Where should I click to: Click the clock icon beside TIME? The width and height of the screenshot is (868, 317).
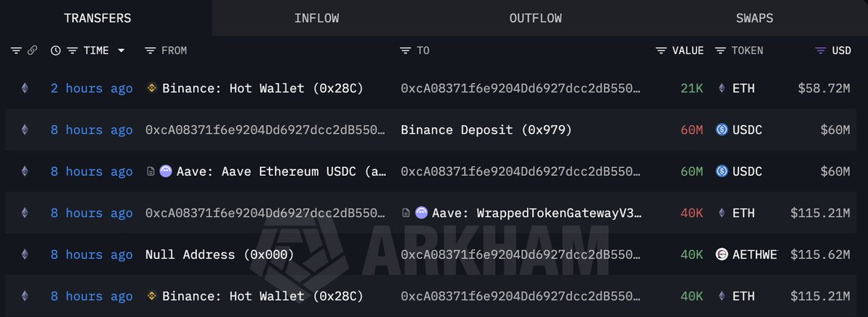point(56,51)
